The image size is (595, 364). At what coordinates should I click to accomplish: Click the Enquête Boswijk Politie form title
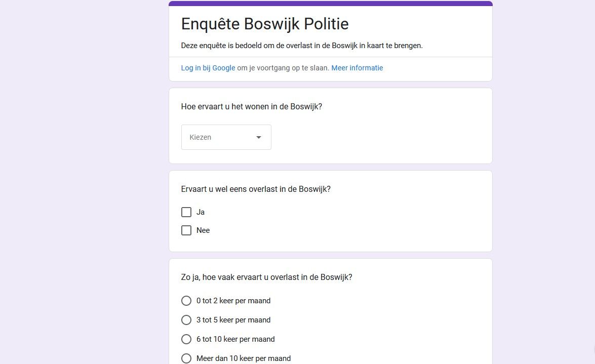tap(265, 24)
